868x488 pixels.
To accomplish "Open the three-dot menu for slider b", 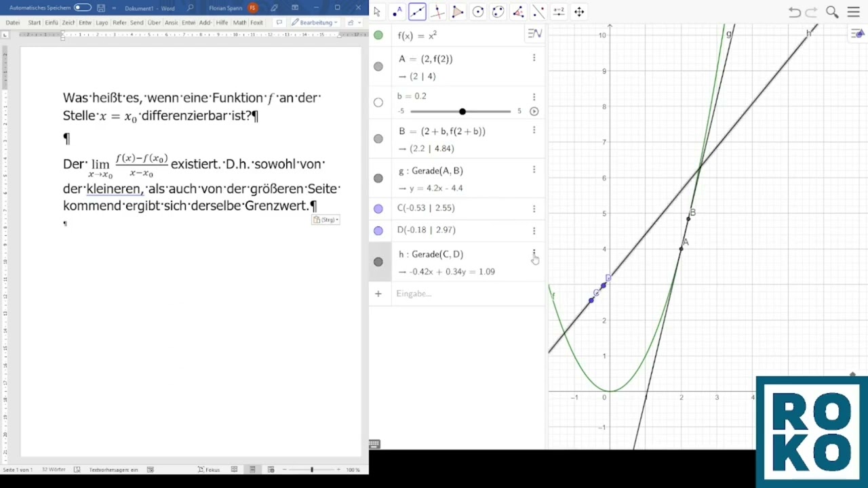I will 534,97.
